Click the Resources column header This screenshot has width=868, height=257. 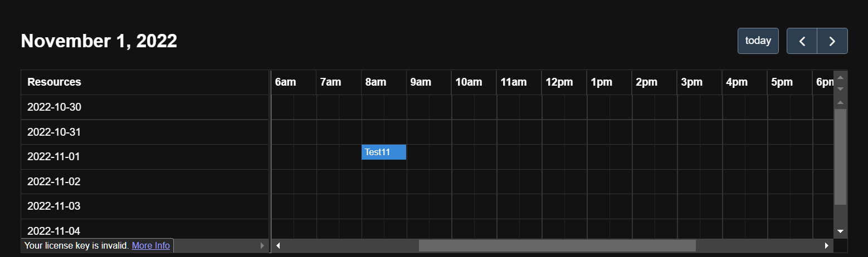pos(145,82)
